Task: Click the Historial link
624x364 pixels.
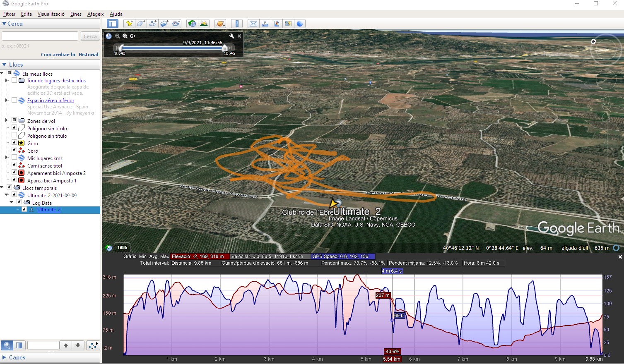Action: coord(88,55)
